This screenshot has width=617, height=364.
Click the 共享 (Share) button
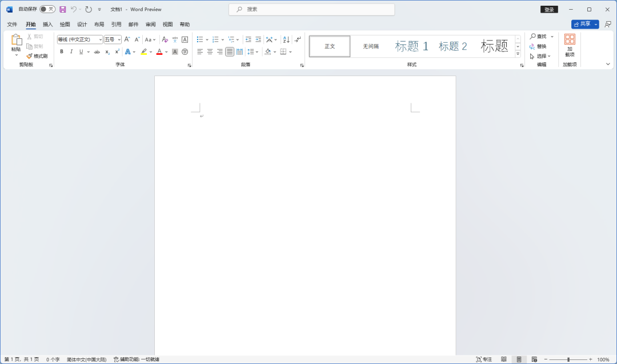[582, 24]
